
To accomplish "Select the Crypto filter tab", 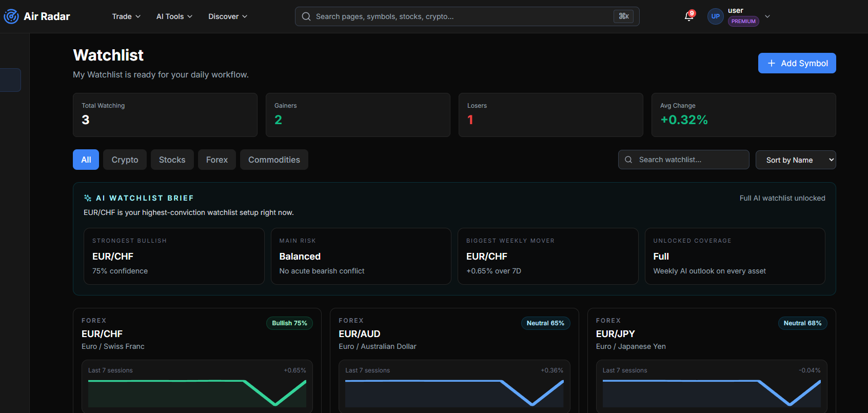I will pos(125,160).
